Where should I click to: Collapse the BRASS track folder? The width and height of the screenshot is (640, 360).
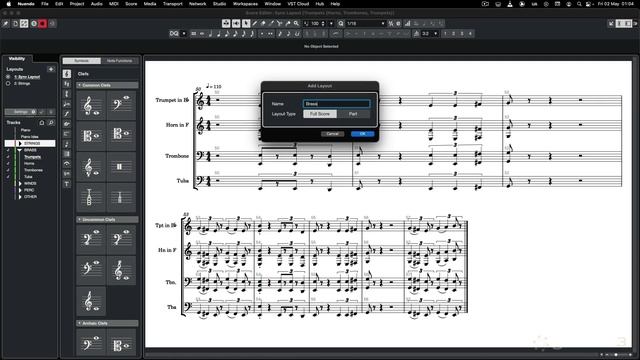point(20,150)
